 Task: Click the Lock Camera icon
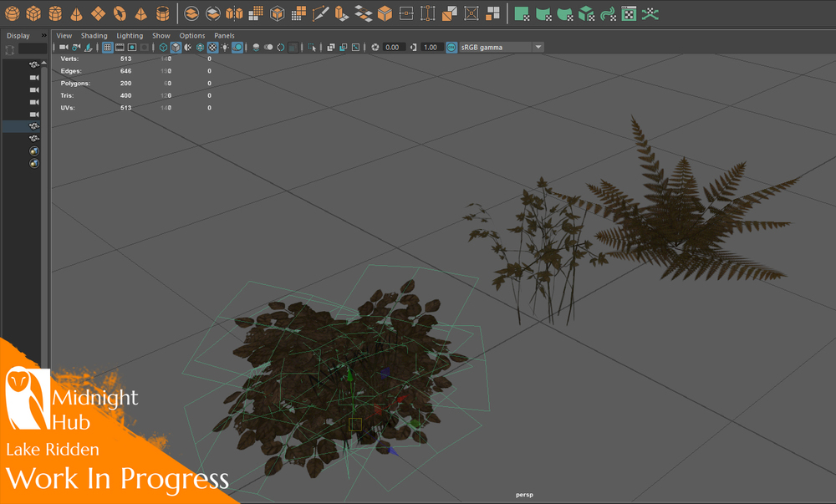point(76,48)
